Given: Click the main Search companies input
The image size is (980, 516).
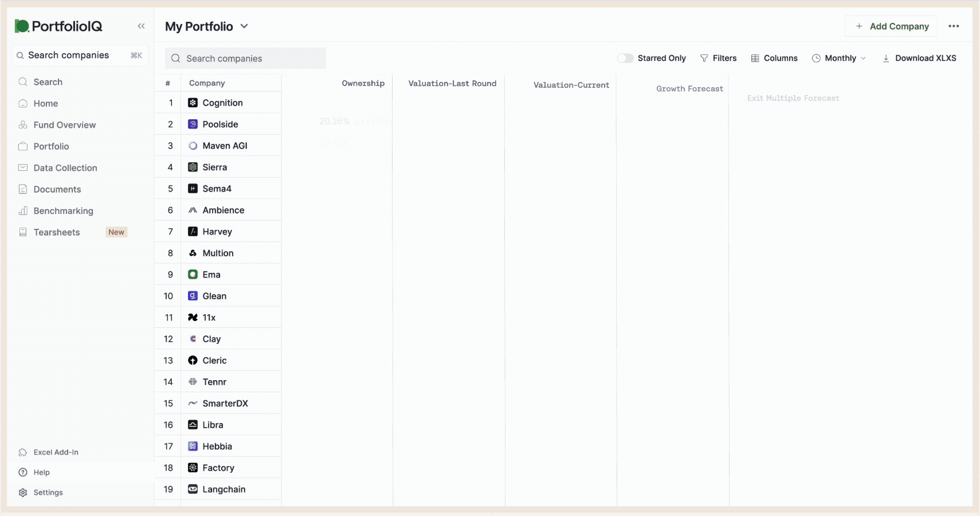Looking at the screenshot, I should (x=245, y=58).
